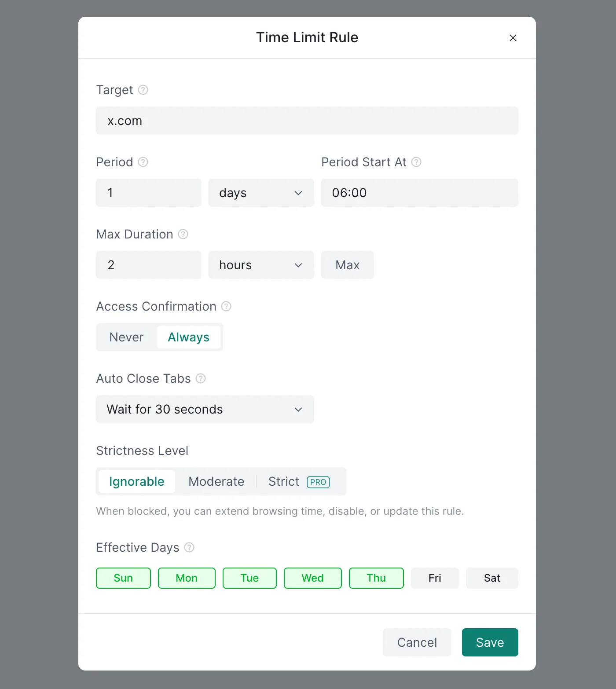
Task: Click the Auto Close Tabs help icon
Action: tap(201, 378)
